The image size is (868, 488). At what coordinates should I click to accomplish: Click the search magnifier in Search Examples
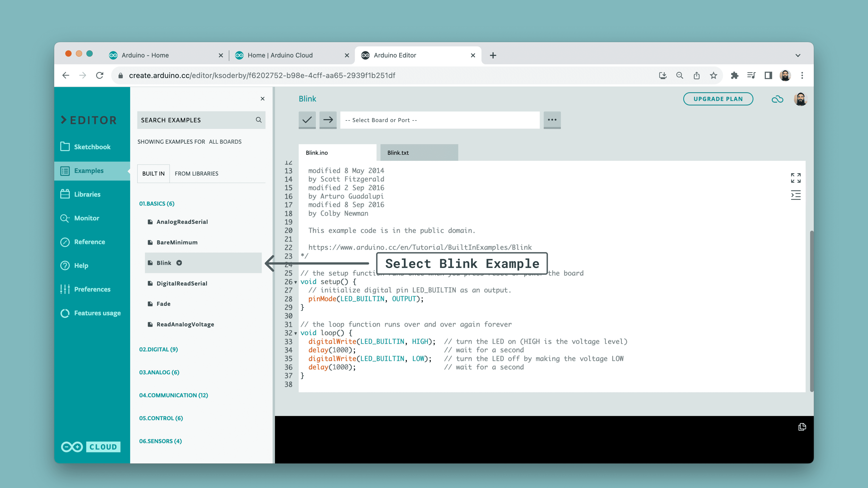258,120
